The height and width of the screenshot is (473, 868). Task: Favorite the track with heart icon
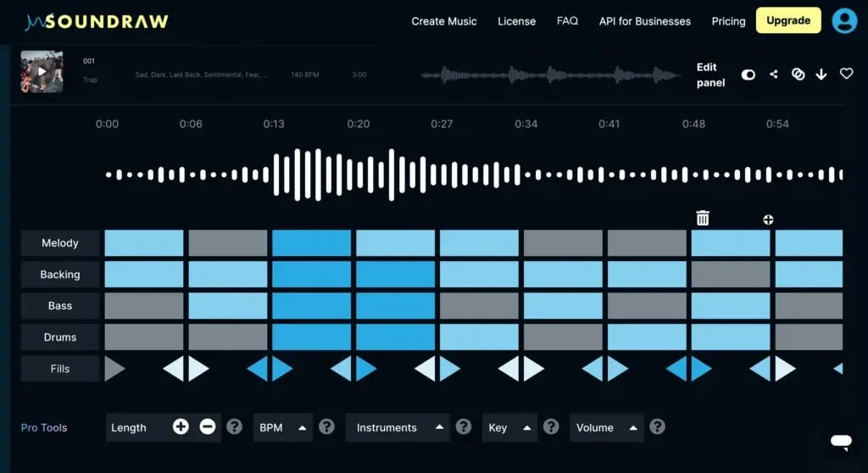tap(846, 74)
